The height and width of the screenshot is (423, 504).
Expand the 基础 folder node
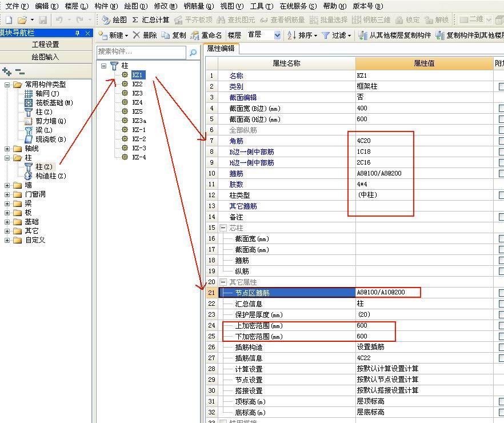tap(7, 222)
